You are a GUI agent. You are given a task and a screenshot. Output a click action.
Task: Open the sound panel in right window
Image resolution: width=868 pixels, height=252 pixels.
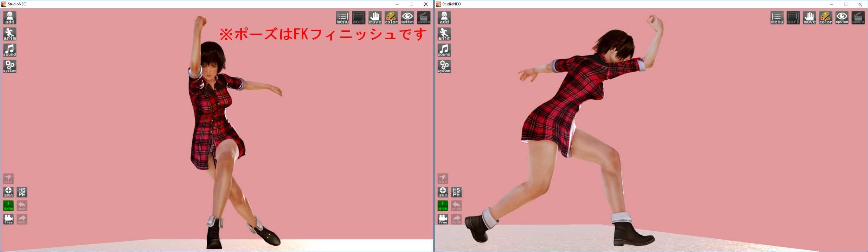[x=444, y=50]
